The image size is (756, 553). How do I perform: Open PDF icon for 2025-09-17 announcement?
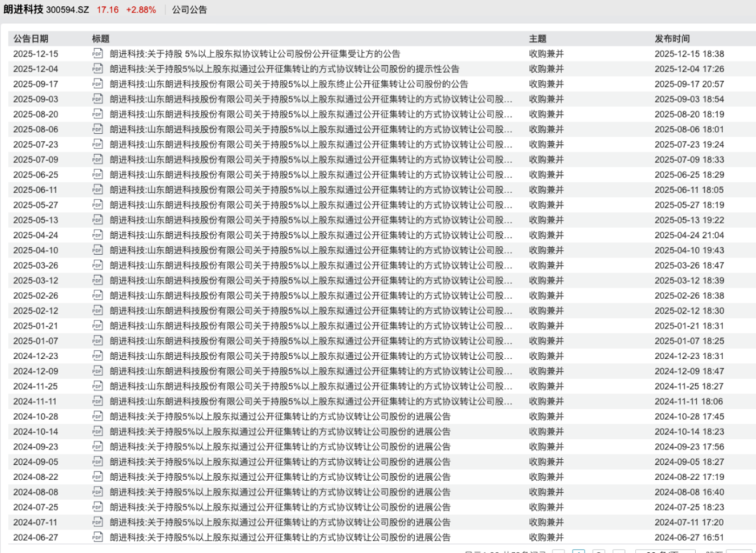pos(97,84)
